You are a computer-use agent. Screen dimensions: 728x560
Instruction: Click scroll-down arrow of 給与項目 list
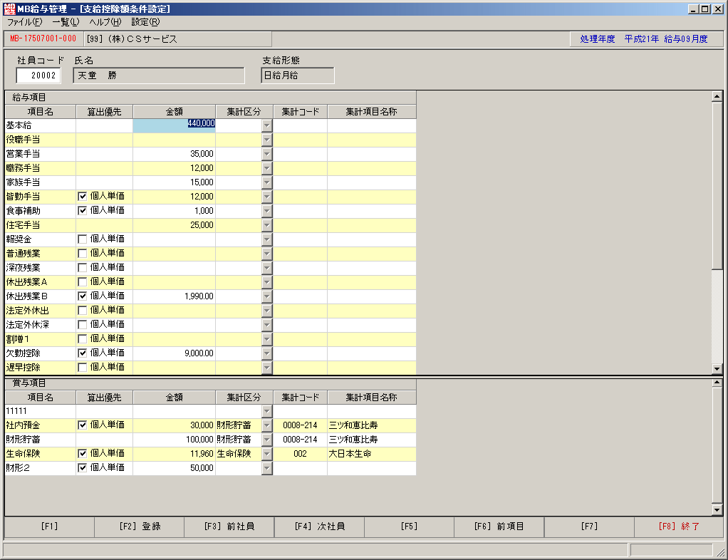(717, 368)
